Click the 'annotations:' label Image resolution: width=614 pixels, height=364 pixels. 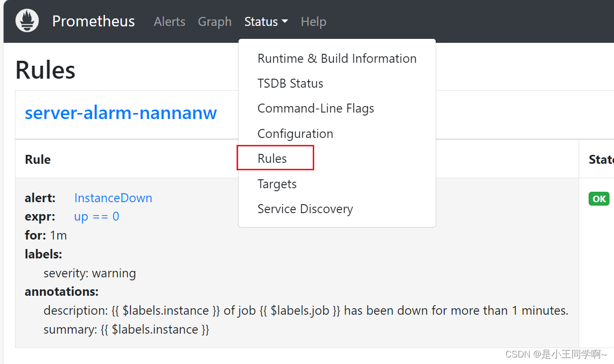(62, 291)
